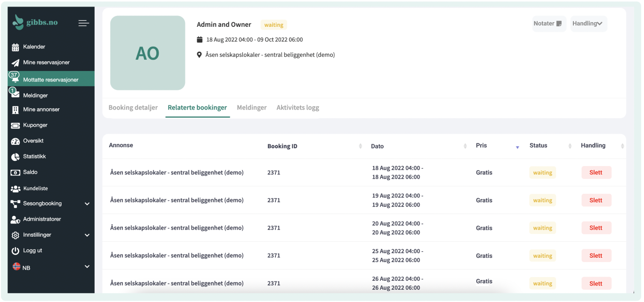
Task: Go to Mottatte reservasjoner
Action: 51,80
